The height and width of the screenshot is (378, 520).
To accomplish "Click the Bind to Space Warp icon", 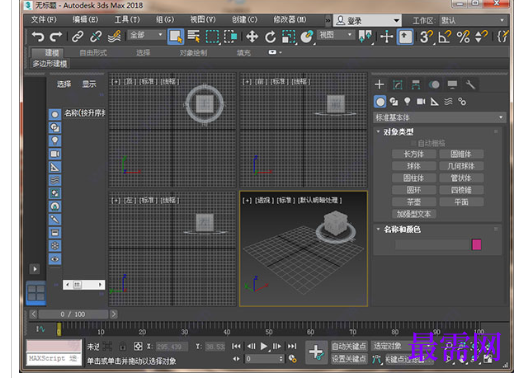I will (x=114, y=36).
